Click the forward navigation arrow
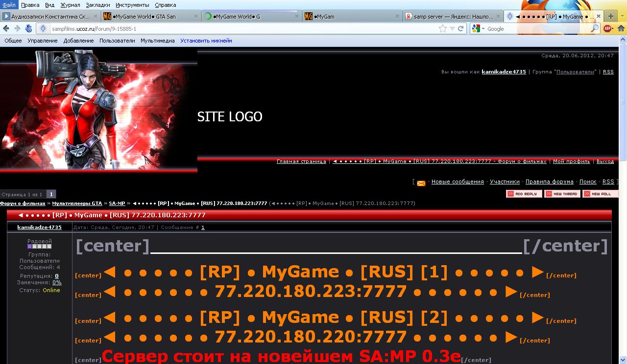The width and height of the screenshot is (627, 364). click(x=17, y=28)
